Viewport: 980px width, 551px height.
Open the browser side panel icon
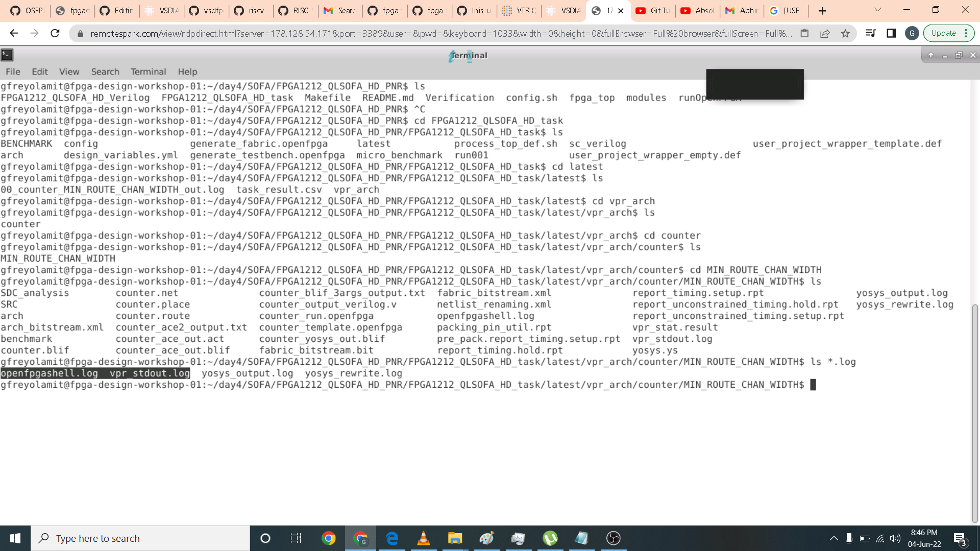pyautogui.click(x=891, y=34)
